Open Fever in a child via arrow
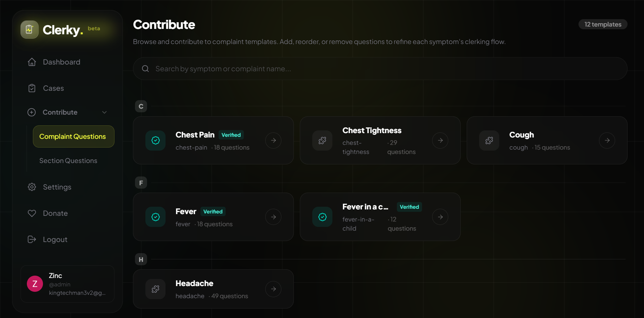The height and width of the screenshot is (318, 644). tap(440, 217)
